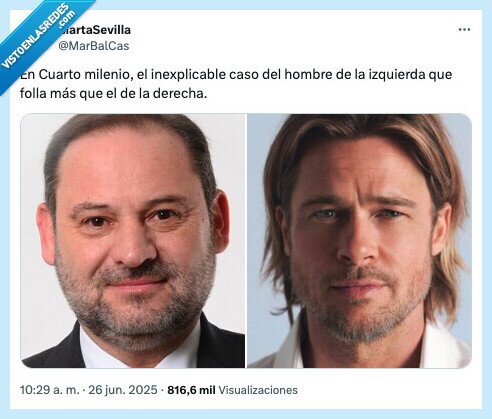The height and width of the screenshot is (419, 492).
Task: Click the 'mil' abbreviation beside 816,6
Action: click(x=207, y=390)
